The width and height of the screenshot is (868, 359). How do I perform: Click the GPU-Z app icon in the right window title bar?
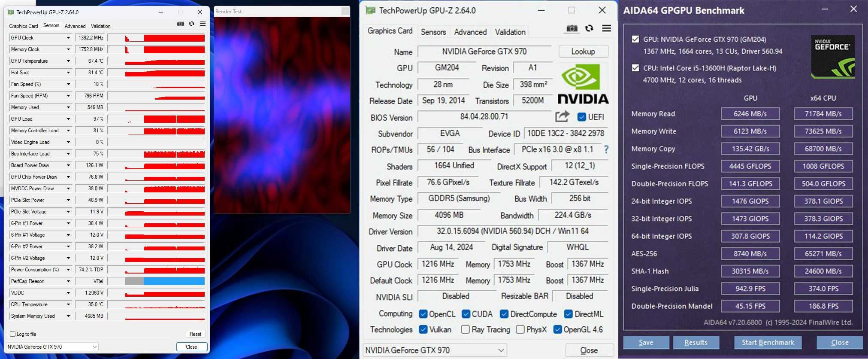[x=371, y=10]
